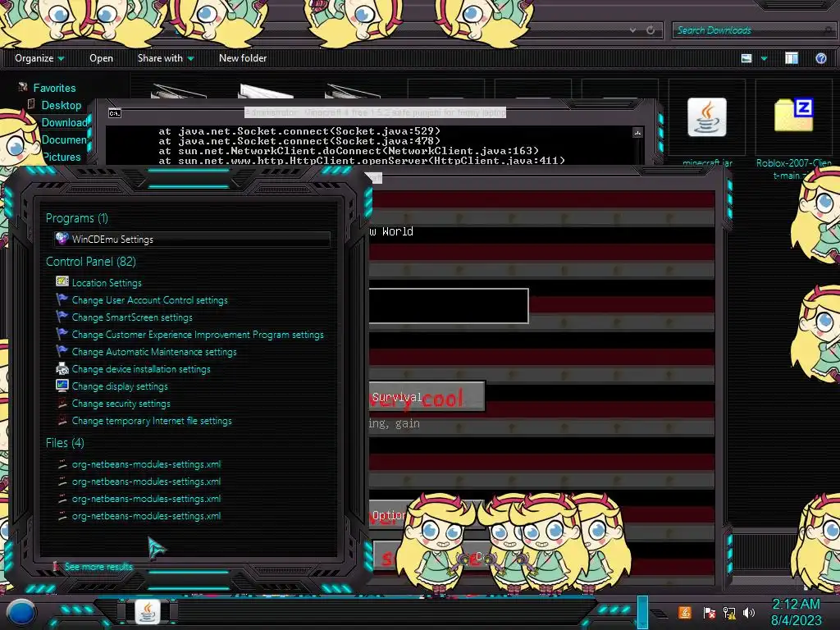This screenshot has height=630, width=840.
Task: Select Desktop in the navigation pane
Action: (61, 105)
